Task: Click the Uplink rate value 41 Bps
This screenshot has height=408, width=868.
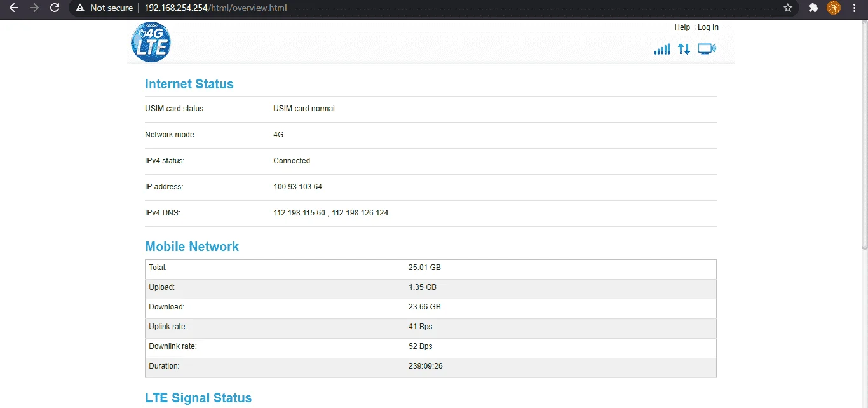Action: click(x=420, y=327)
